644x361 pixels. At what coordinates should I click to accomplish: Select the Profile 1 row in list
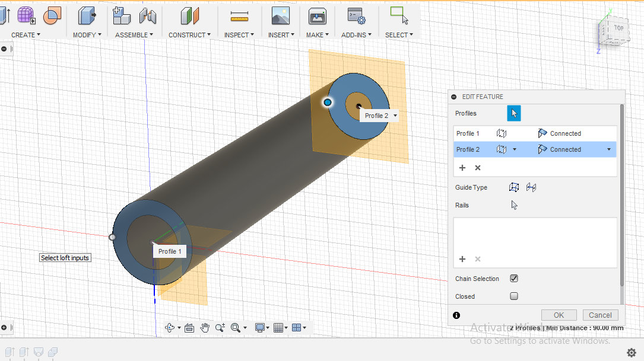(x=535, y=133)
